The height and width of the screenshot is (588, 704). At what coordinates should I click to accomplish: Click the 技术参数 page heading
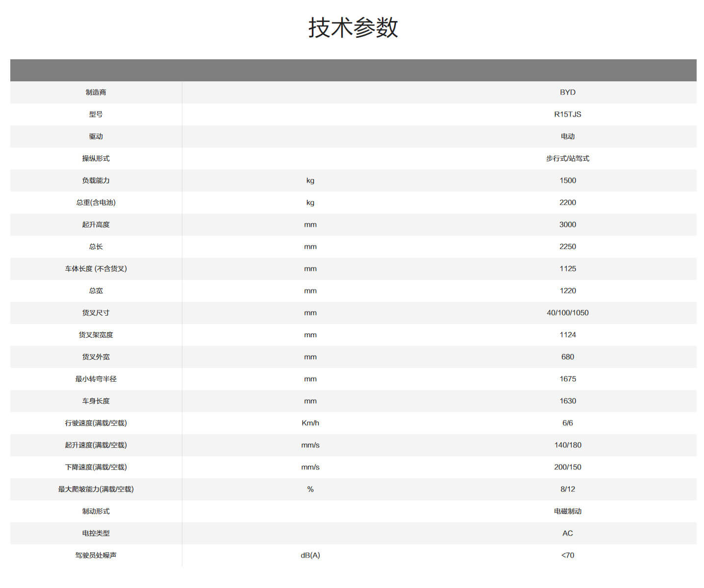(x=352, y=27)
